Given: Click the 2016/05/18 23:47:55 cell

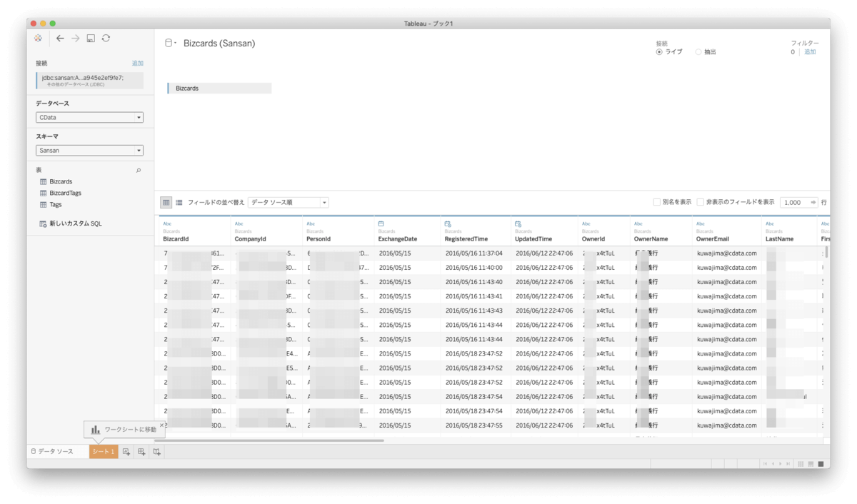Looking at the screenshot, I should pos(474,425).
